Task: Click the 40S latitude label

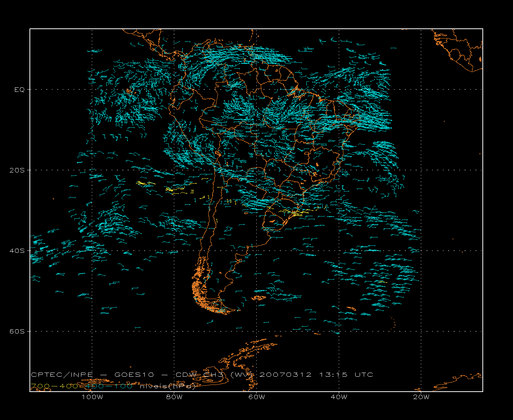Action: pyautogui.click(x=17, y=251)
